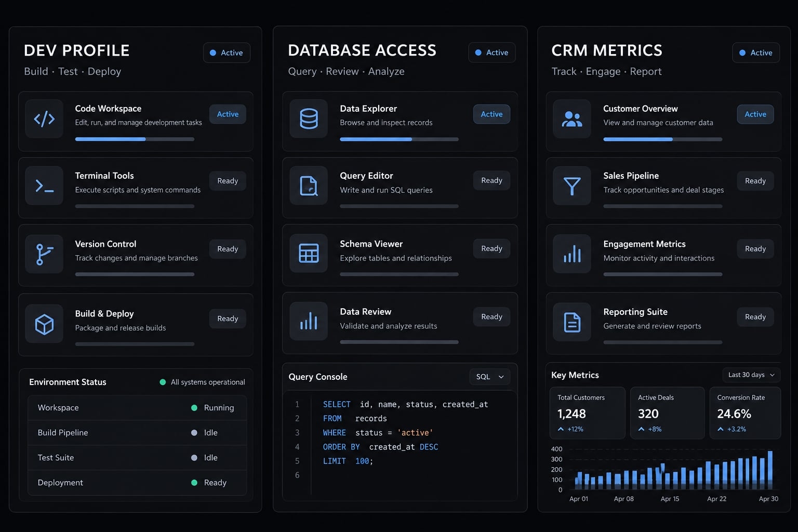Click green dot beside All systems operational
This screenshot has height=532, width=798.
pos(163,382)
